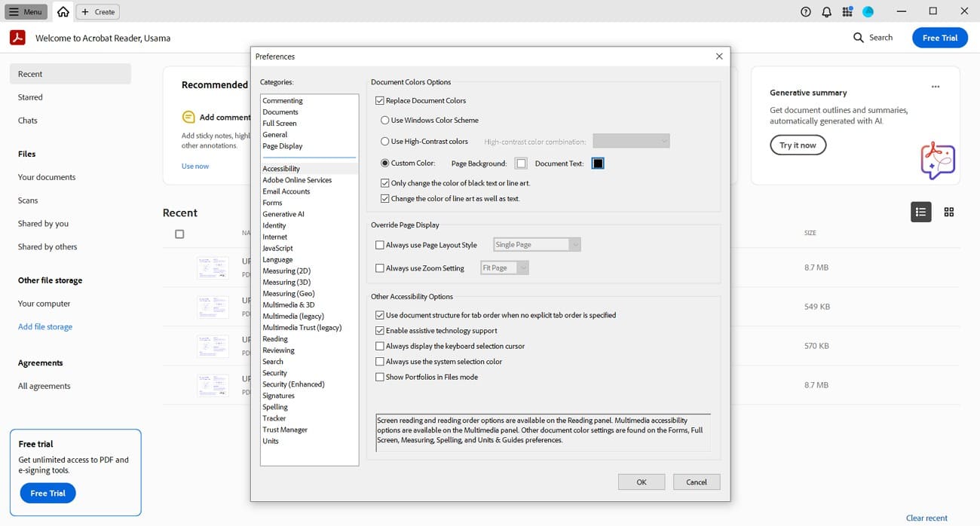Click the AI assistant illustration icon

tap(938, 161)
